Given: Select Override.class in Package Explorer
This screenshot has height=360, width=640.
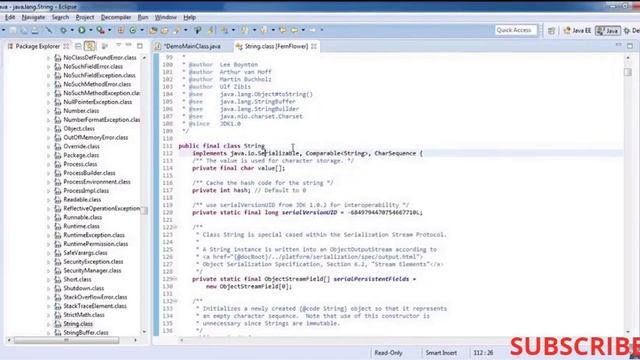Looking at the screenshot, I should pos(81,147).
